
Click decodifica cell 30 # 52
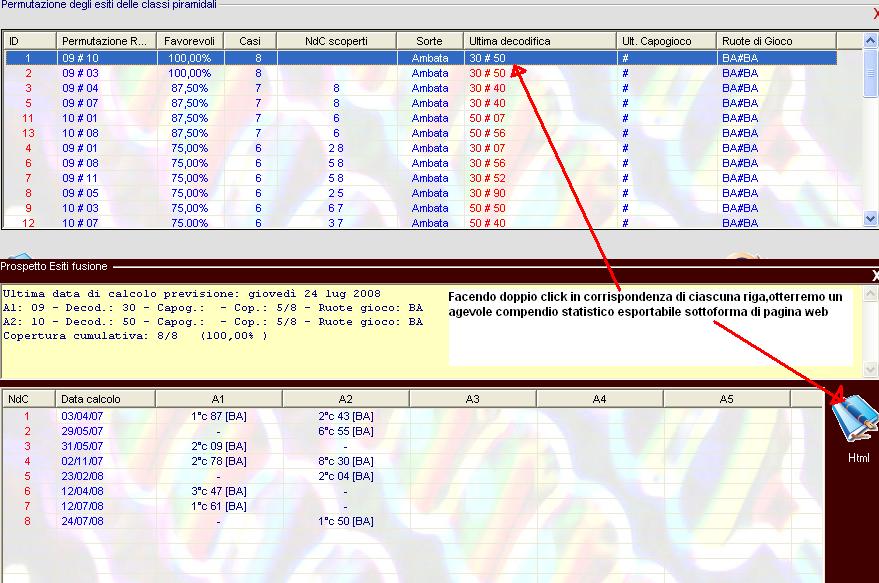(x=487, y=178)
